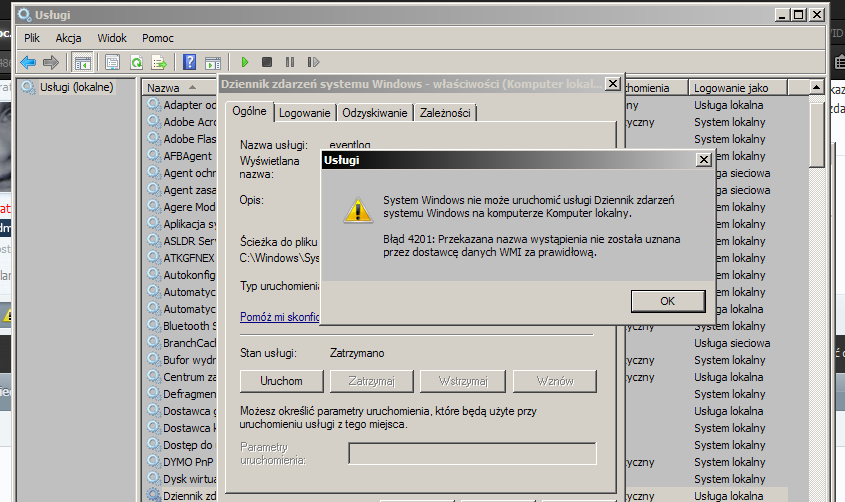Screen dimensions: 845x502
Task: Click the Pause service icon
Action: point(290,62)
